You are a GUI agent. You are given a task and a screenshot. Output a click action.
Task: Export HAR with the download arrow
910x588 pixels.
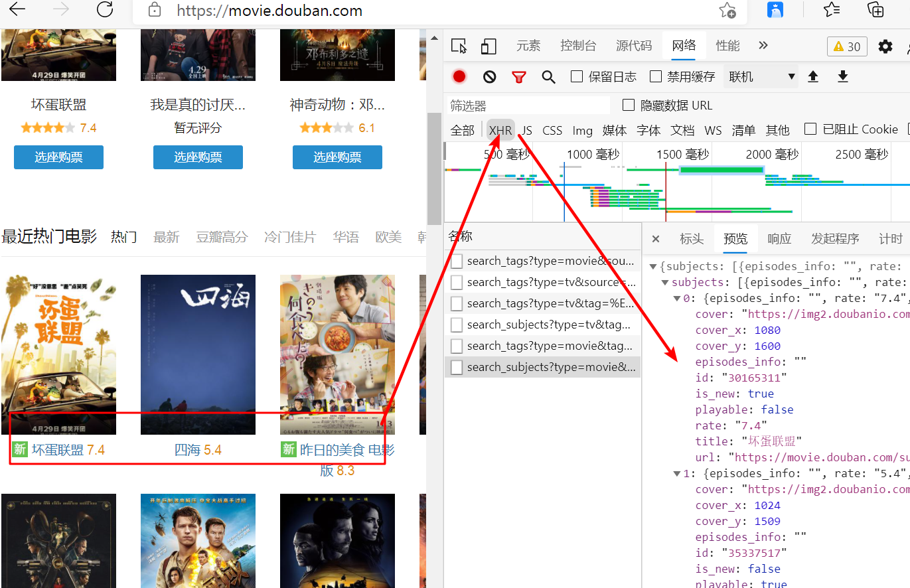[x=843, y=77]
